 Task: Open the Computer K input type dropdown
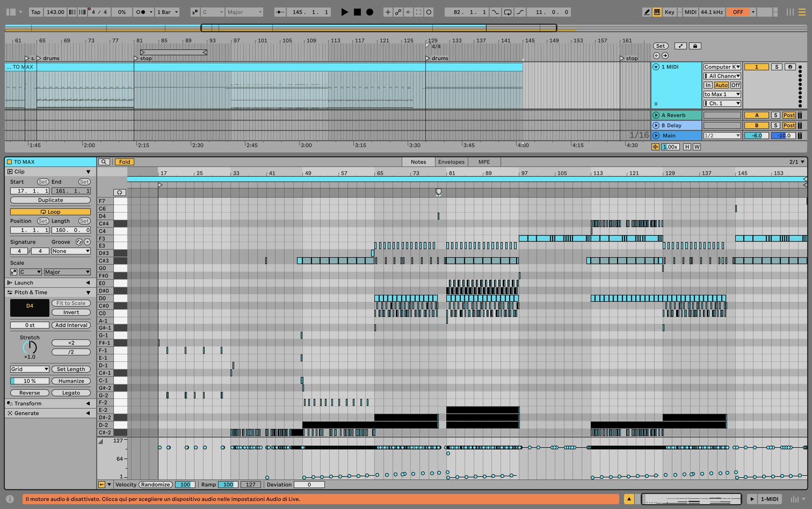722,67
